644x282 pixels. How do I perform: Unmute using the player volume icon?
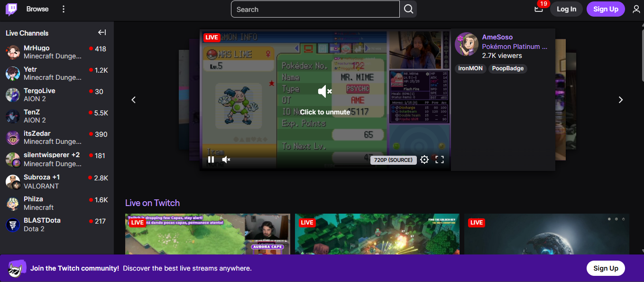226,160
